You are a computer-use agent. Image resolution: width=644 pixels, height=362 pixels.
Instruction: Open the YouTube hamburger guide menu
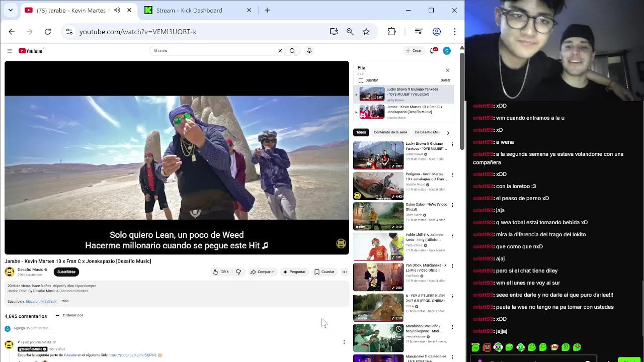(9, 51)
